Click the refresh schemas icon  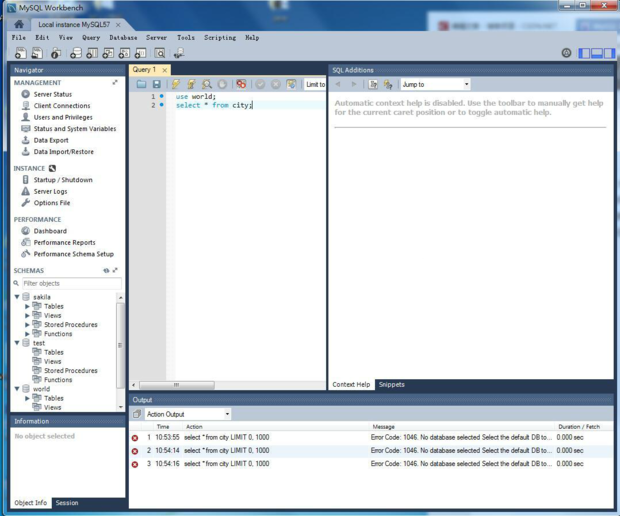pyautogui.click(x=106, y=271)
